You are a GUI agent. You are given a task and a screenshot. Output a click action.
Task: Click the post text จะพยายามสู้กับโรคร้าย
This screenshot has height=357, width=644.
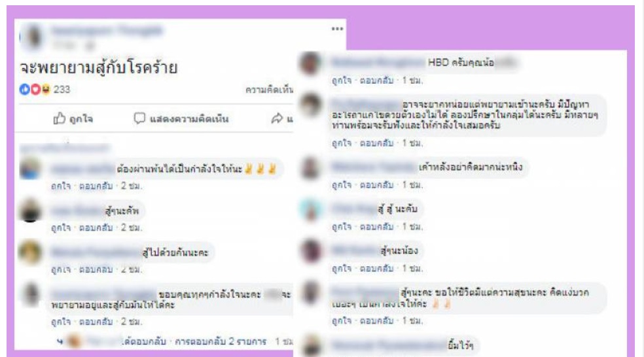(99, 67)
